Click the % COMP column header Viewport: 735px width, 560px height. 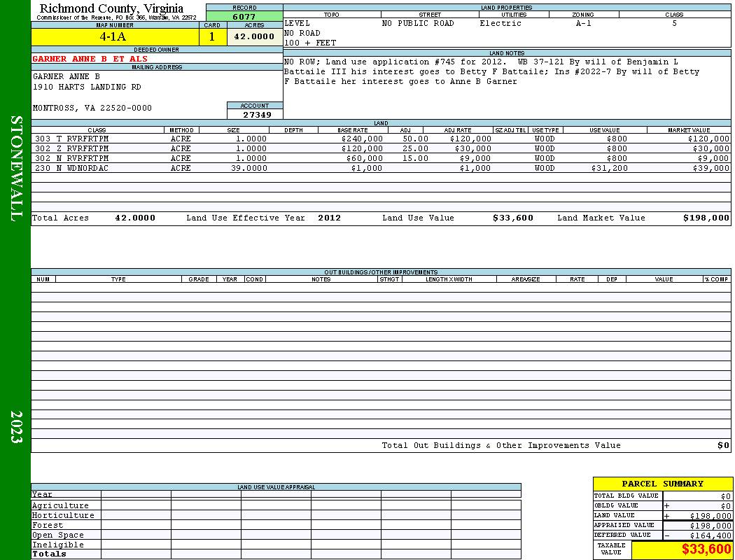716,279
